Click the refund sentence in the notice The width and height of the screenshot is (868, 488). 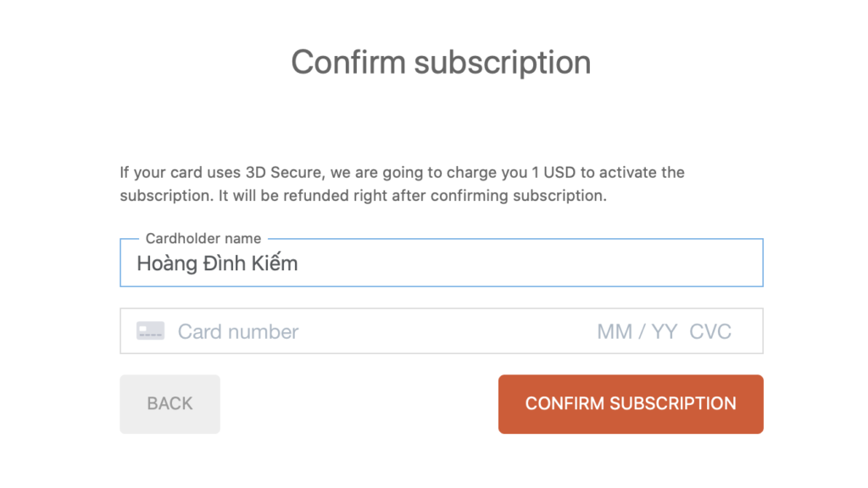click(413, 196)
